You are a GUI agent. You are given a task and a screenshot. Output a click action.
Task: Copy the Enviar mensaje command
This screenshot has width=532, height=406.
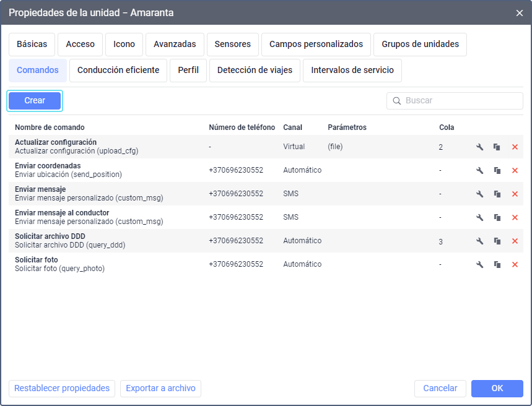point(497,194)
